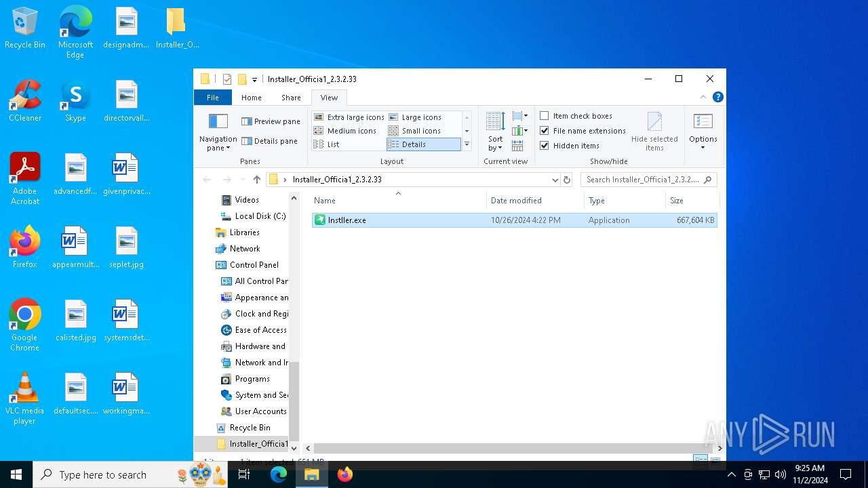Click the horizontal scrollbar track
Image resolution: width=868 pixels, height=488 pixels.
click(x=513, y=448)
